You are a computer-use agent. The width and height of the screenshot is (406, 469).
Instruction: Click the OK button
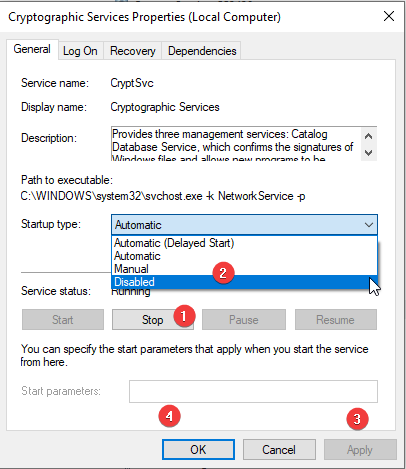198,450
